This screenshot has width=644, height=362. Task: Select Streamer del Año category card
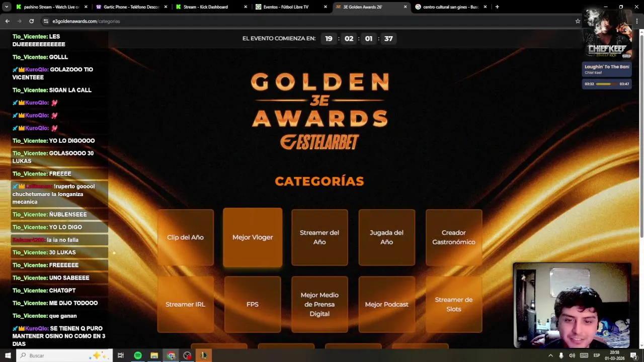click(x=319, y=237)
